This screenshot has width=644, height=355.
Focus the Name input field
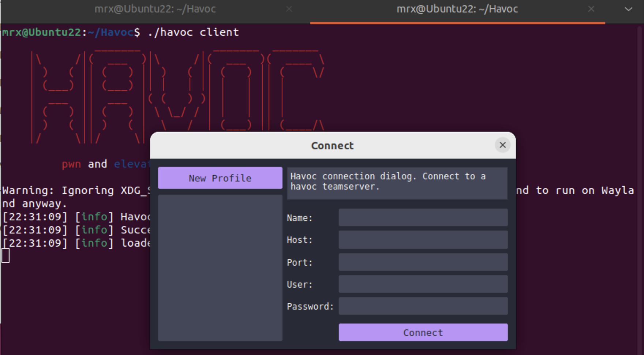click(x=423, y=218)
